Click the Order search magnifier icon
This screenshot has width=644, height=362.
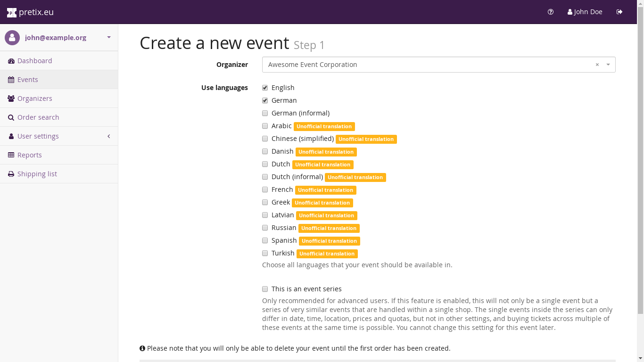pos(11,117)
